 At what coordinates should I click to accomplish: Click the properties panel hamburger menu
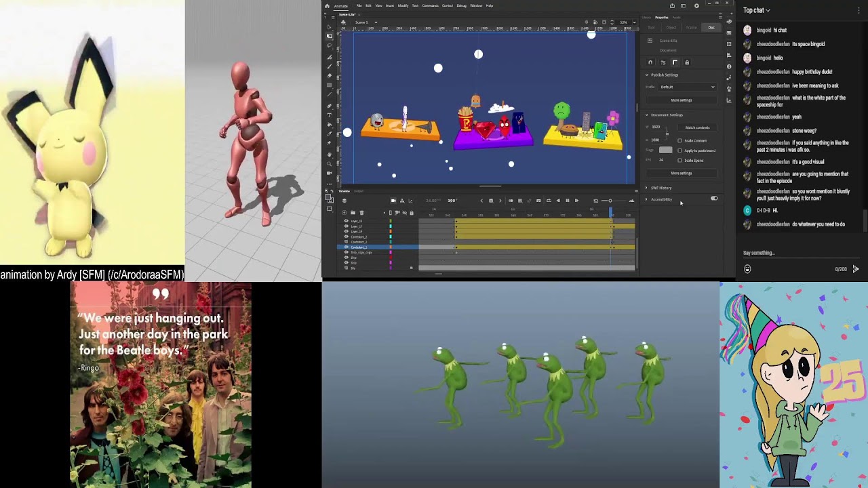tap(720, 18)
